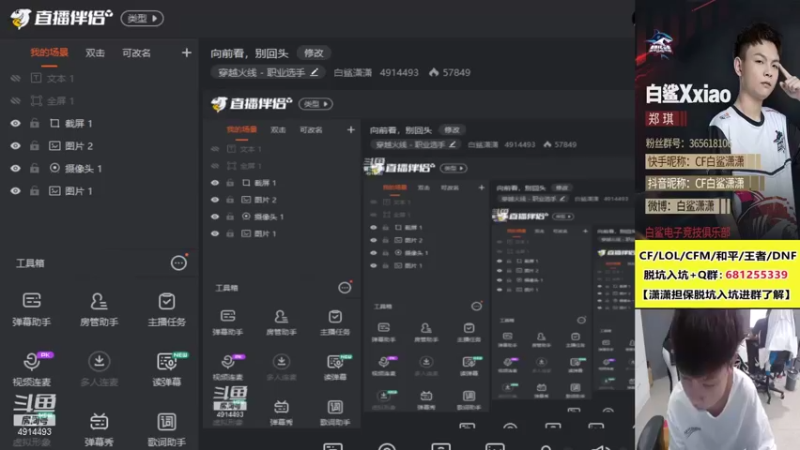Select the 摄像头 1 camera source icon
Screen dimensions: 800x450
coord(55,168)
